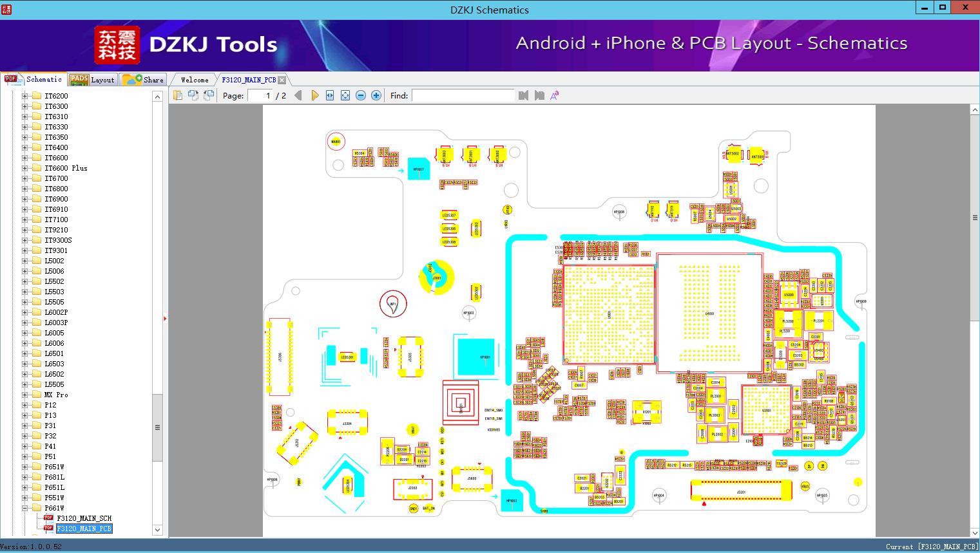Open the Welcome tab
The image size is (980, 553).
pyautogui.click(x=195, y=80)
